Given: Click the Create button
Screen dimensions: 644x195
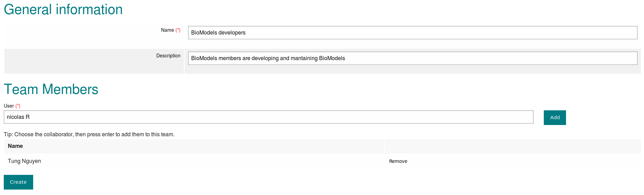Looking at the screenshot, I should (18, 182).
